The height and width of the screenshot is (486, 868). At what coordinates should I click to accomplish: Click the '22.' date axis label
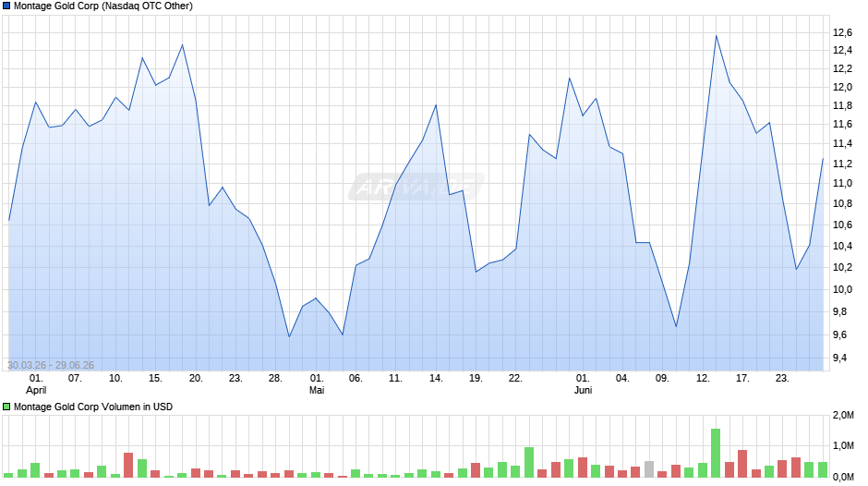515,378
